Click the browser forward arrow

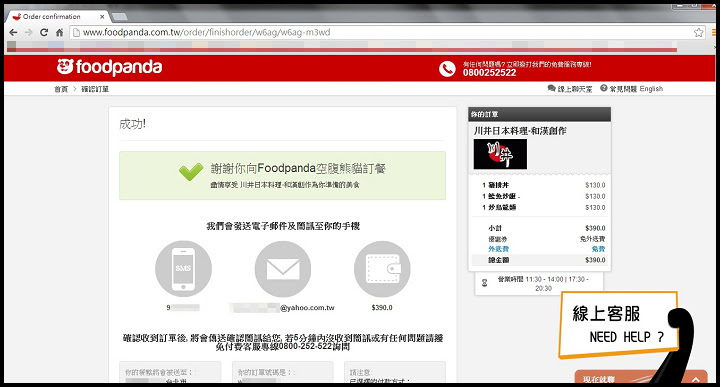[28, 33]
